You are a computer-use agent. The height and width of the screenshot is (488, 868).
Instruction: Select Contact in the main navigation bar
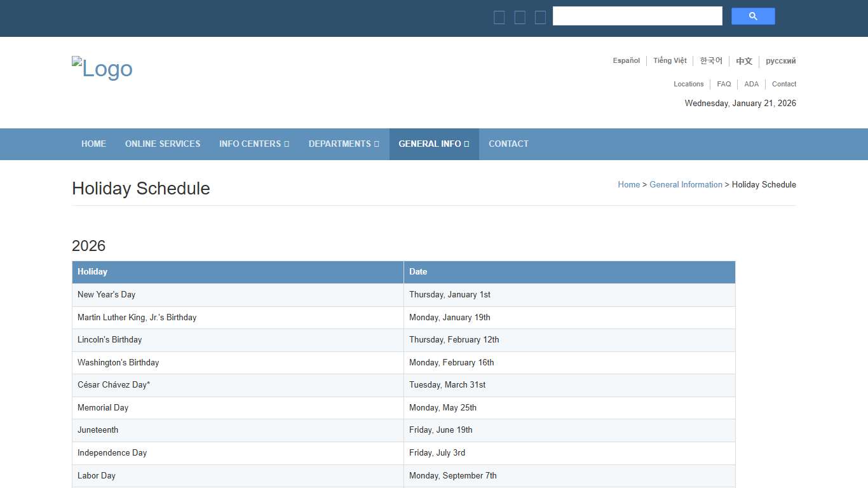click(508, 144)
